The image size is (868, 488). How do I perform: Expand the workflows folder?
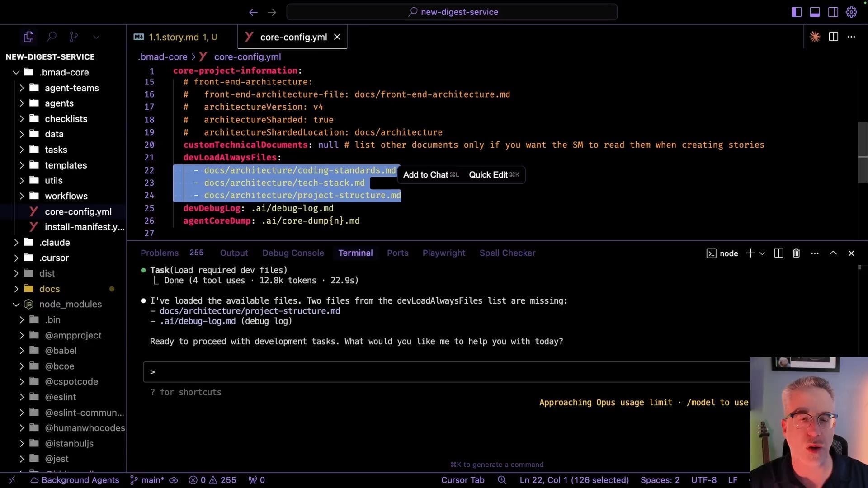pyautogui.click(x=22, y=196)
